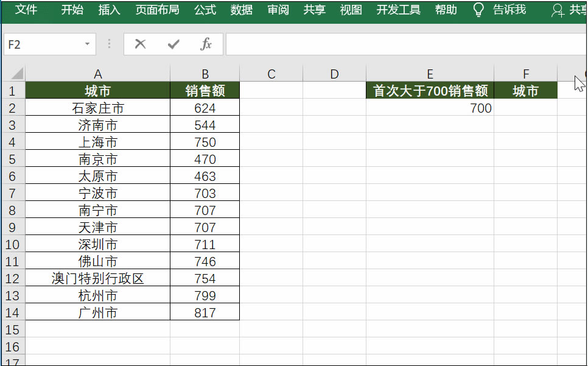Open the 帮助 ribbon tab
Screen dimensions: 588x366
pos(446,10)
